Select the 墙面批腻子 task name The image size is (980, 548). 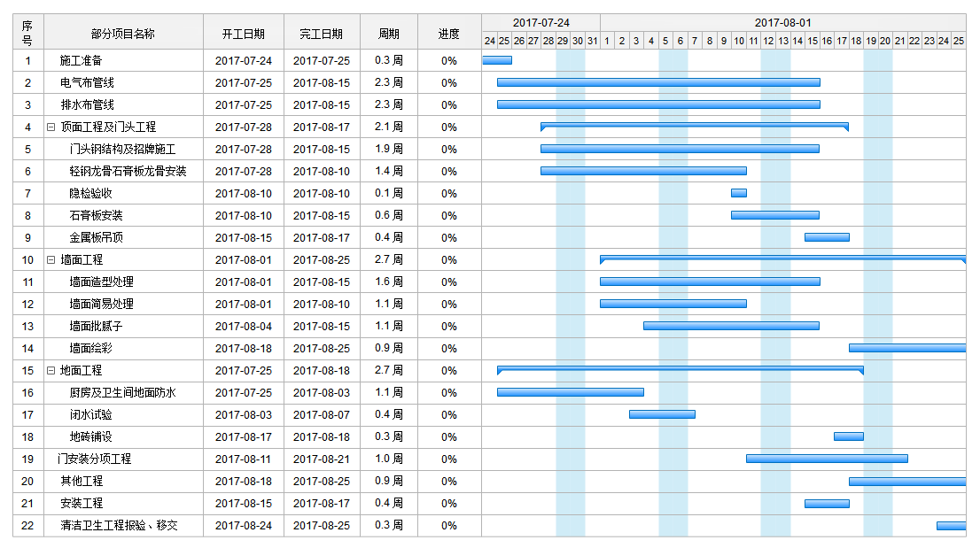coord(97,326)
